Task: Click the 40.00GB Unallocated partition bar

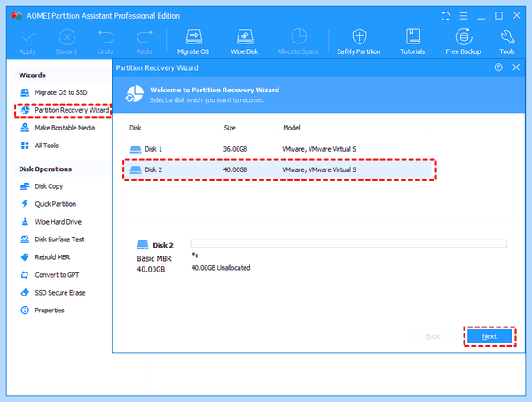Action: tap(348, 243)
